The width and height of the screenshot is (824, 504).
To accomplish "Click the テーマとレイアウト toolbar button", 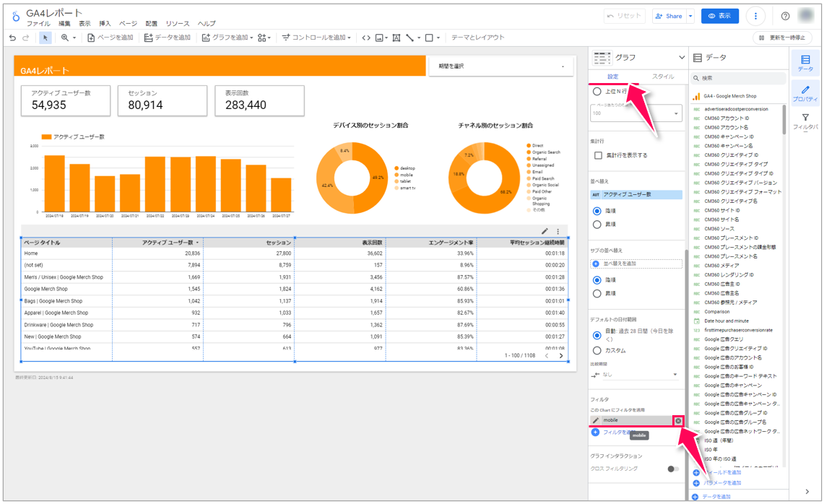I will (x=477, y=38).
